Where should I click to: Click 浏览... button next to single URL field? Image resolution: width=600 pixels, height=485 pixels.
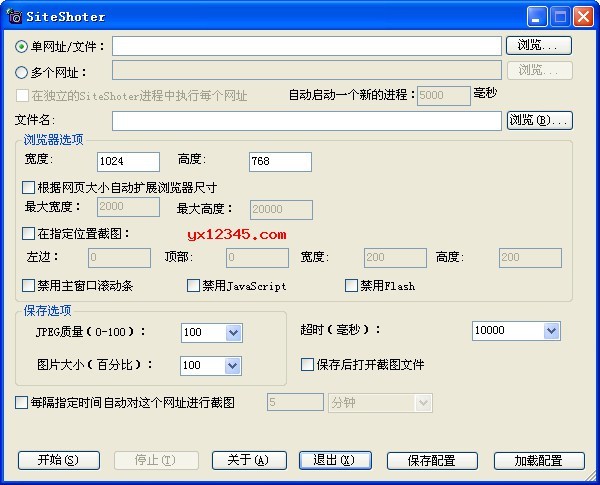coord(539,46)
